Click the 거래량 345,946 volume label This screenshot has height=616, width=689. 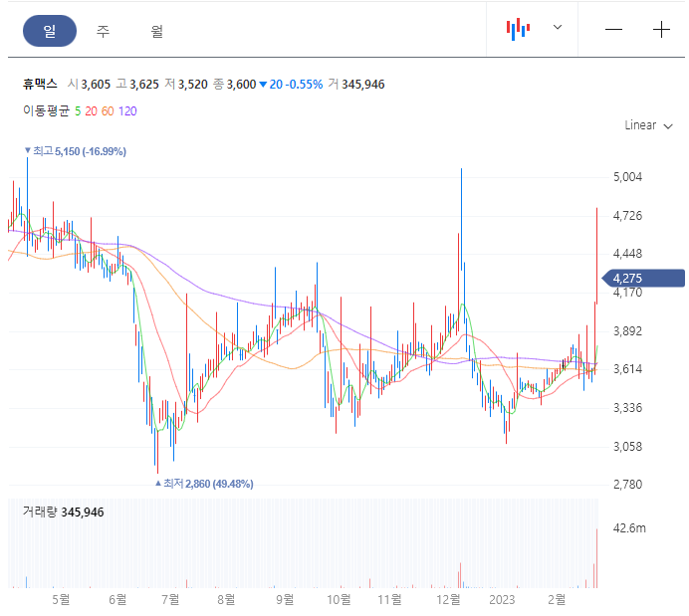(x=64, y=512)
